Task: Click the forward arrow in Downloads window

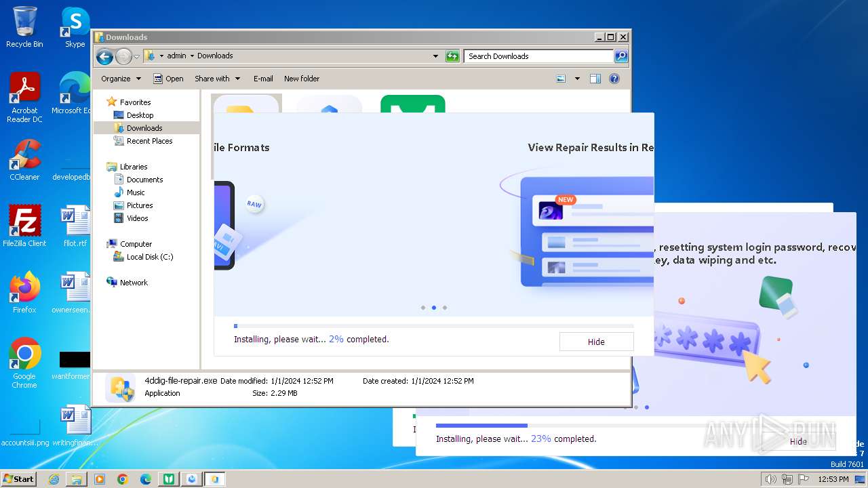Action: [x=123, y=56]
